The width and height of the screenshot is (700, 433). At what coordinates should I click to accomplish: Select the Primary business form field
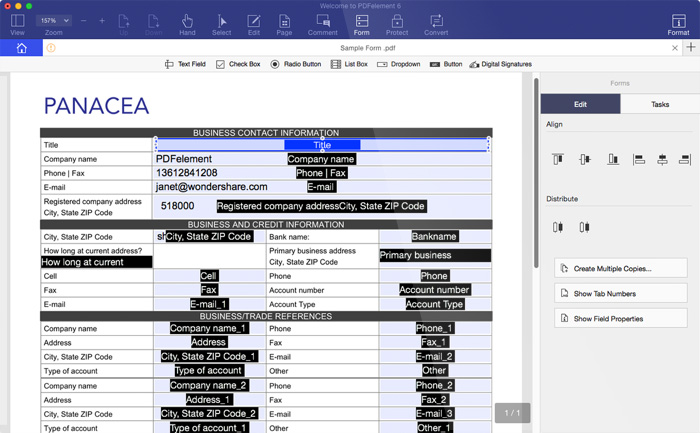click(x=435, y=255)
